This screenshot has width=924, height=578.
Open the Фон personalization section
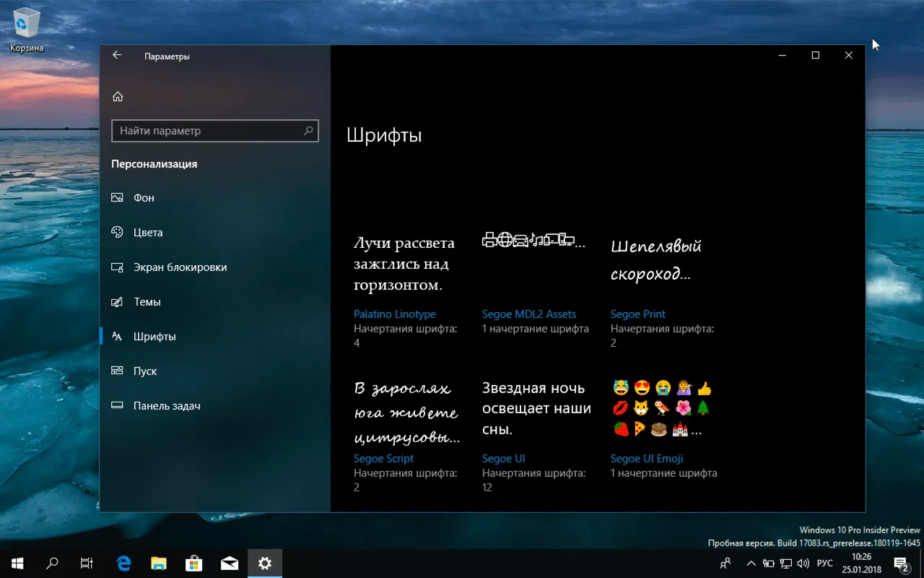point(215,198)
